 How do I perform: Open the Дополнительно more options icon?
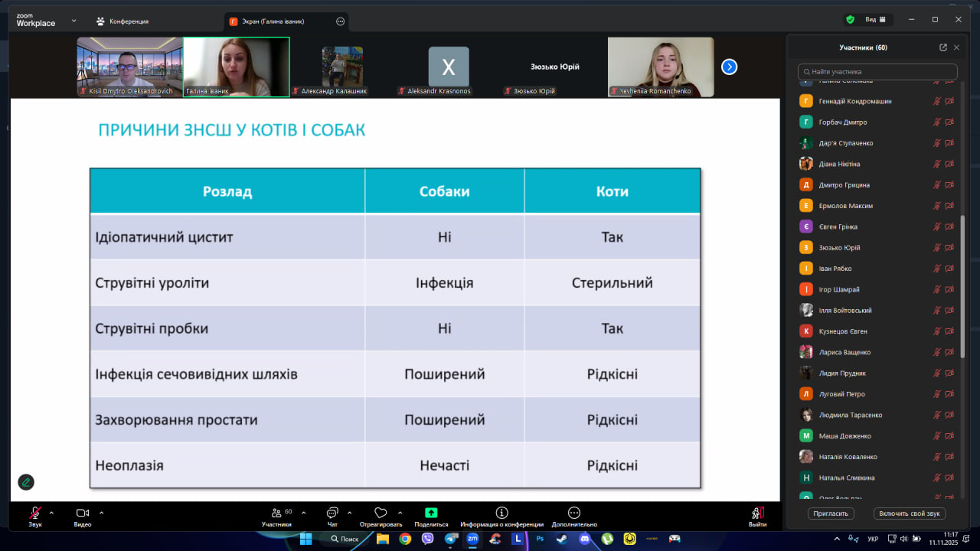pos(573,513)
